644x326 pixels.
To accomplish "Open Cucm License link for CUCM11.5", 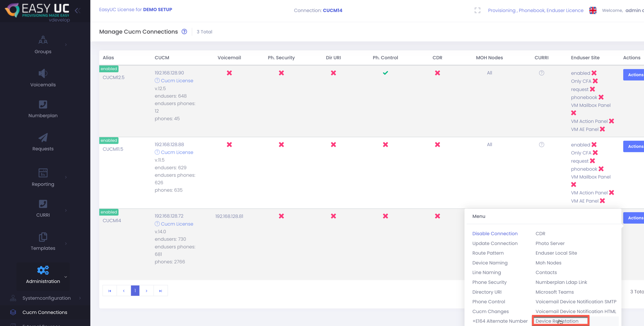I will tap(177, 152).
